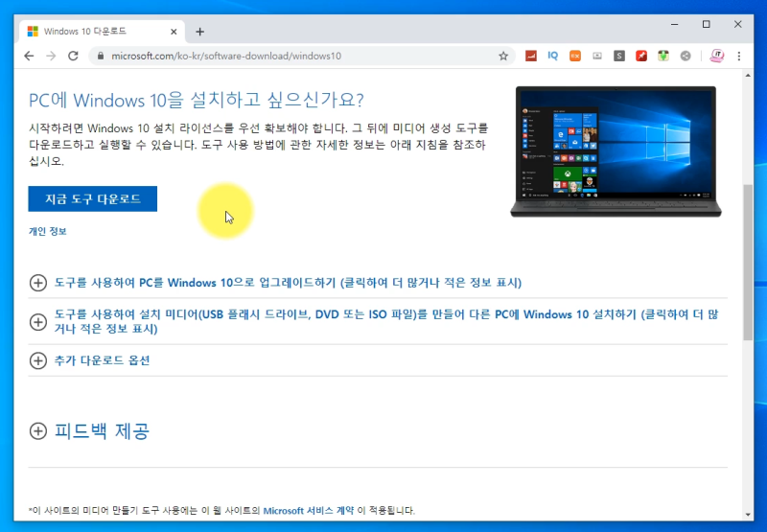The height and width of the screenshot is (532, 767).
Task: View site info via the lock icon
Action: click(101, 56)
